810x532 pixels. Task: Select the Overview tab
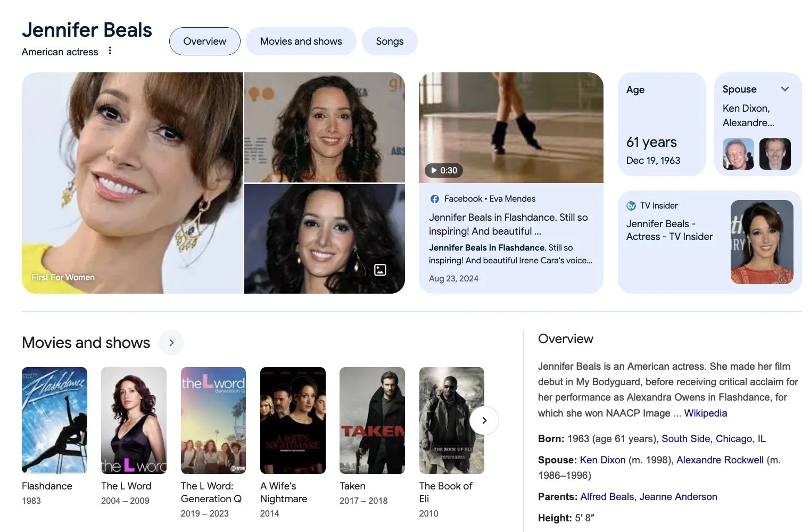click(205, 41)
